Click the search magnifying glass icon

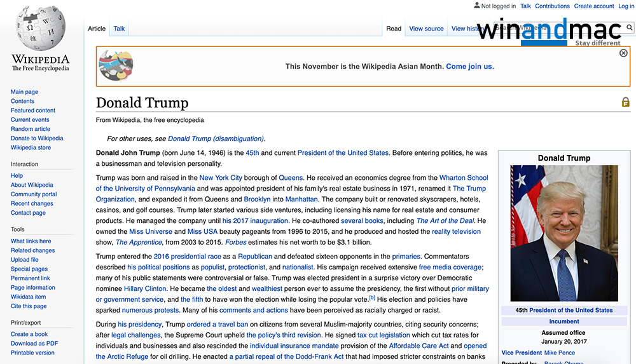[630, 28]
